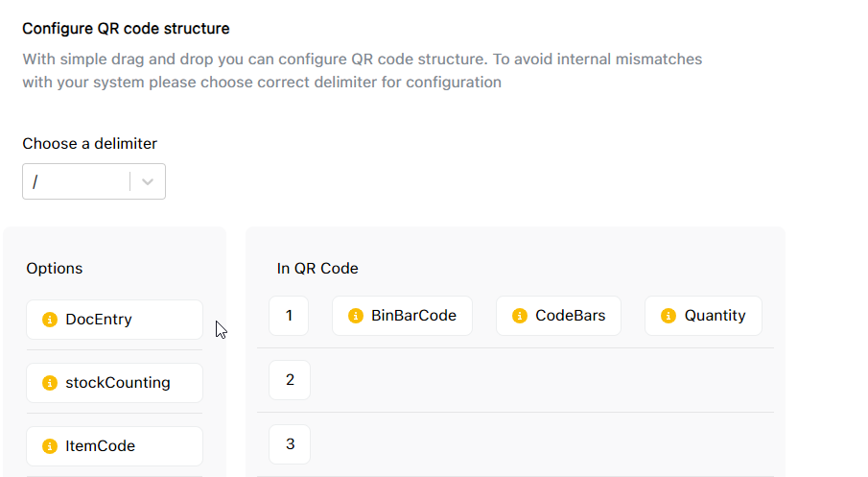Click the "In QR Code" panel heading
This screenshot has height=477, width=868.
(317, 269)
